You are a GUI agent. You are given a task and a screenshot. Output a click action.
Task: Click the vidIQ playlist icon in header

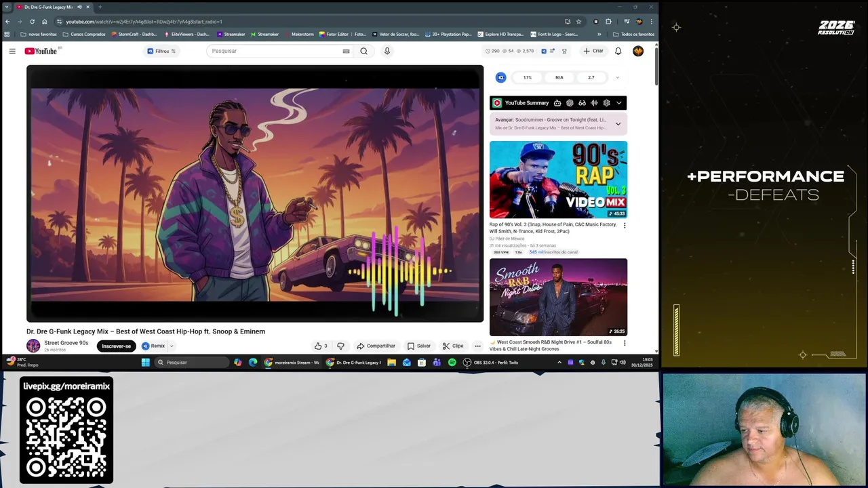(552, 51)
